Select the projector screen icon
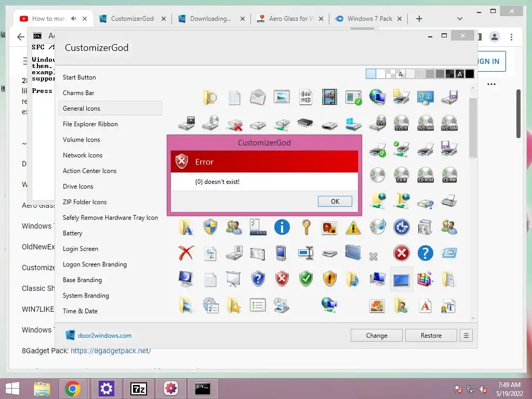 (234, 279)
